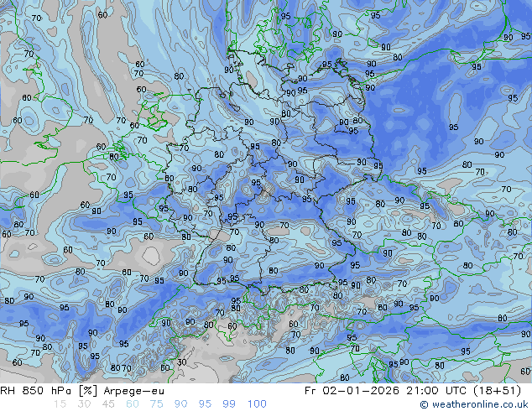Select the 15 value in the colour legend
The height and width of the screenshot is (411, 532).
tap(60, 404)
